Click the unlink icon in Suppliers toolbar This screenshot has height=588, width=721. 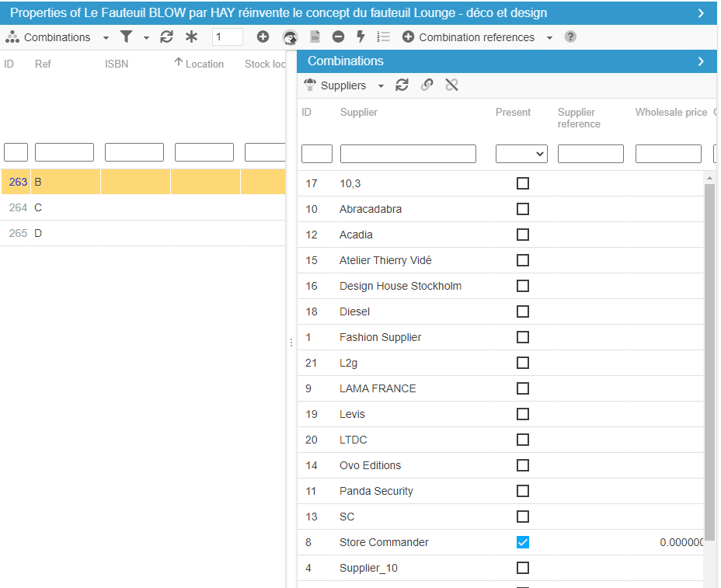451,85
